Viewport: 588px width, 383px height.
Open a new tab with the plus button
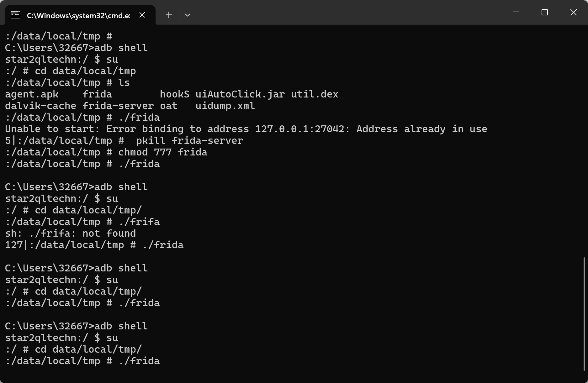click(169, 15)
